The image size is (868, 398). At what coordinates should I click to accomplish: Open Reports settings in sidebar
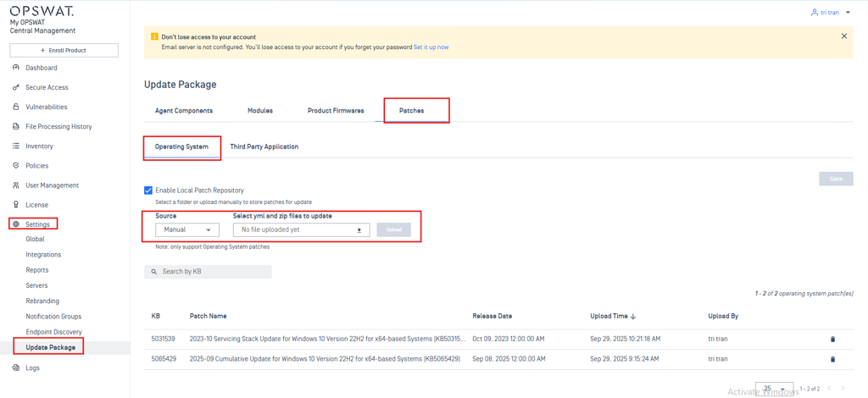pos(37,270)
